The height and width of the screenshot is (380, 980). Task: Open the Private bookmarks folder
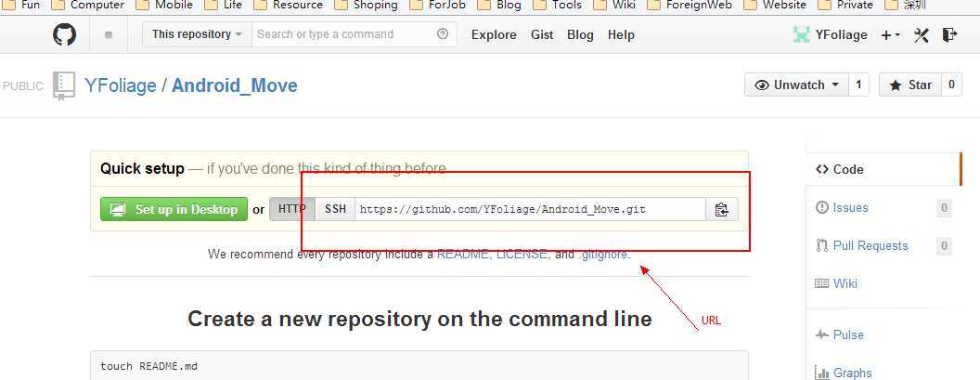tap(845, 6)
